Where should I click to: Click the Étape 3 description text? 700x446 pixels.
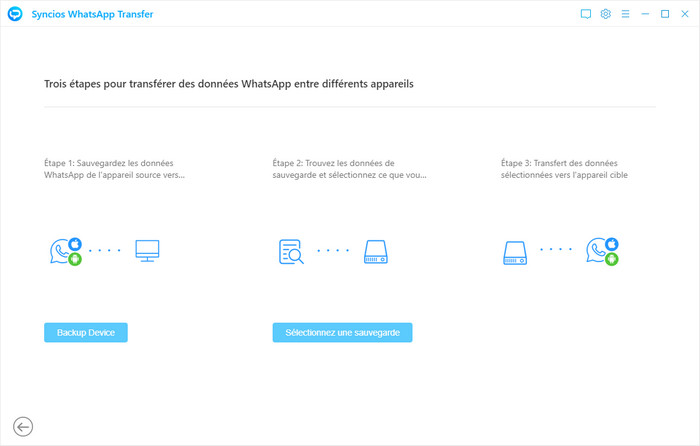(x=564, y=169)
